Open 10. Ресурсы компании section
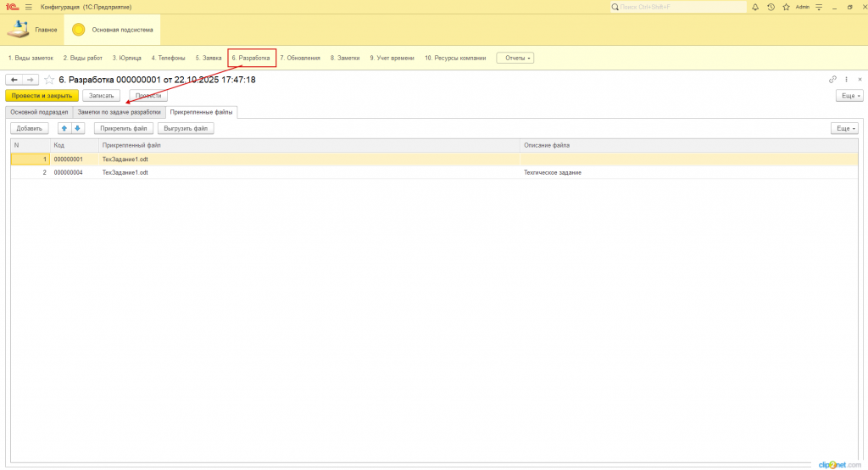The width and height of the screenshot is (868, 470). 455,59
